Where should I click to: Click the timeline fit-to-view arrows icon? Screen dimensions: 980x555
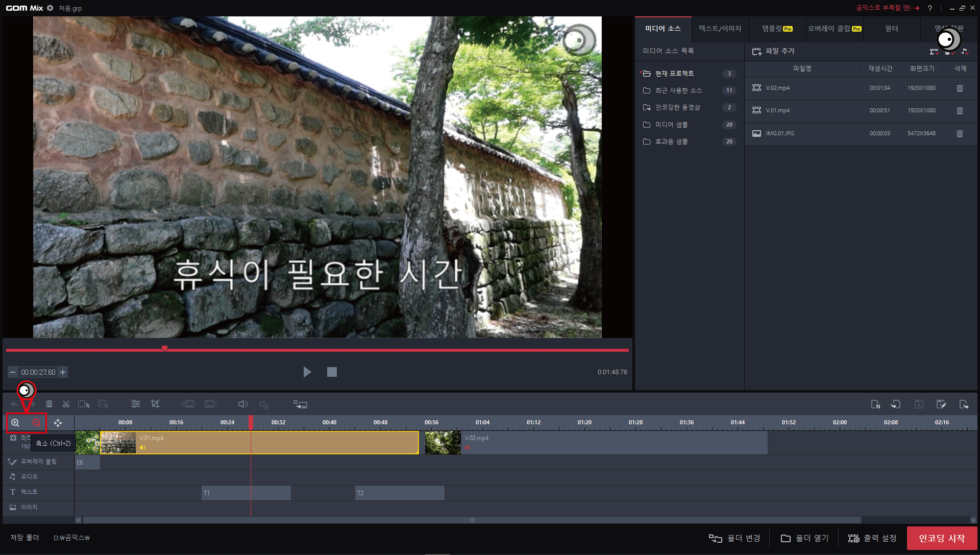coord(58,423)
